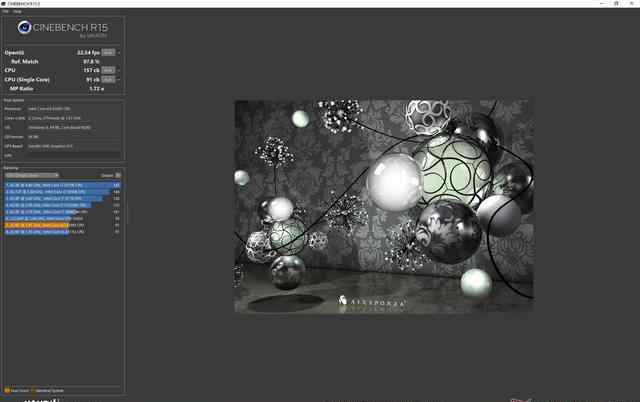This screenshot has height=402, width=640.
Task: Run the CPU (Single Core) benchmark
Action: point(108,80)
